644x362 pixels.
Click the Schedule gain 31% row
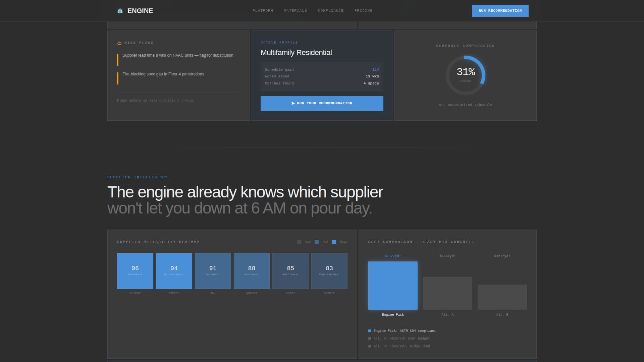point(322,70)
